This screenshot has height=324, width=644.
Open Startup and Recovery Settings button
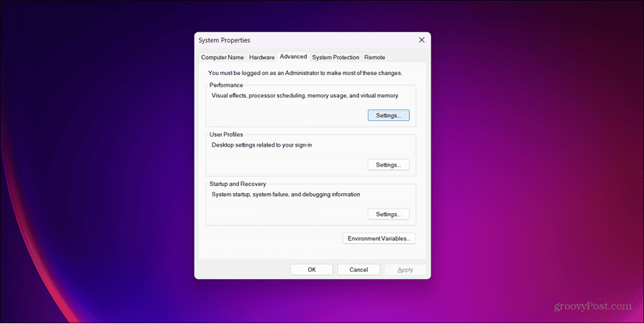(x=389, y=214)
